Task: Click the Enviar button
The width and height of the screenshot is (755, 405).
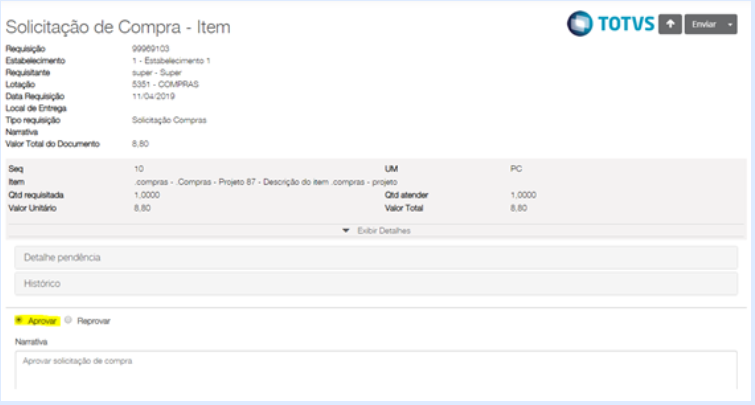Action: pos(704,24)
